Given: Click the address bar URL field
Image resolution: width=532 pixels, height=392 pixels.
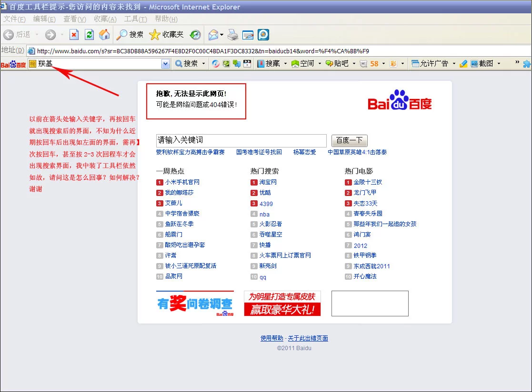Looking at the screenshot, I should (x=278, y=51).
